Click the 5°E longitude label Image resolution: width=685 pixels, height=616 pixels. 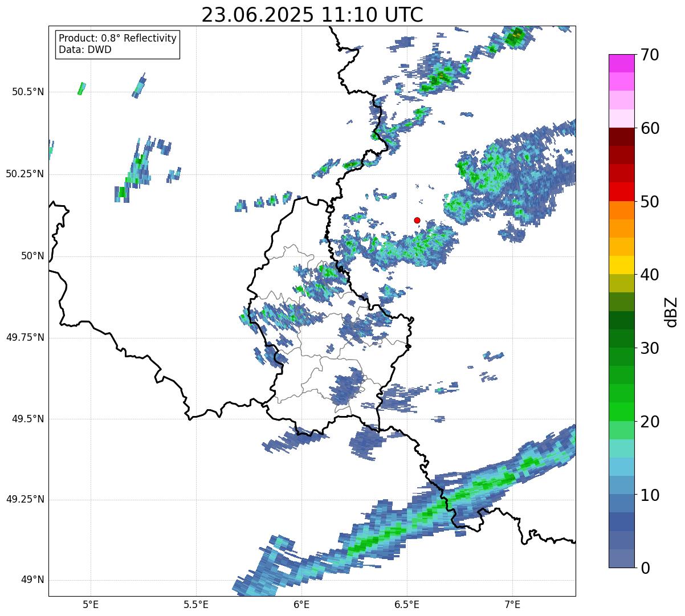point(91,605)
